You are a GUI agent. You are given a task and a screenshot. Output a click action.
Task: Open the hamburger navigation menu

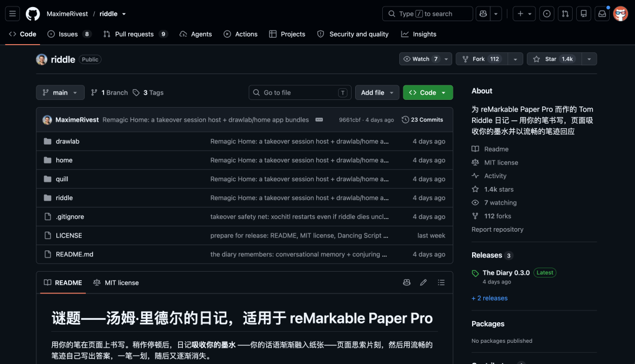point(12,14)
